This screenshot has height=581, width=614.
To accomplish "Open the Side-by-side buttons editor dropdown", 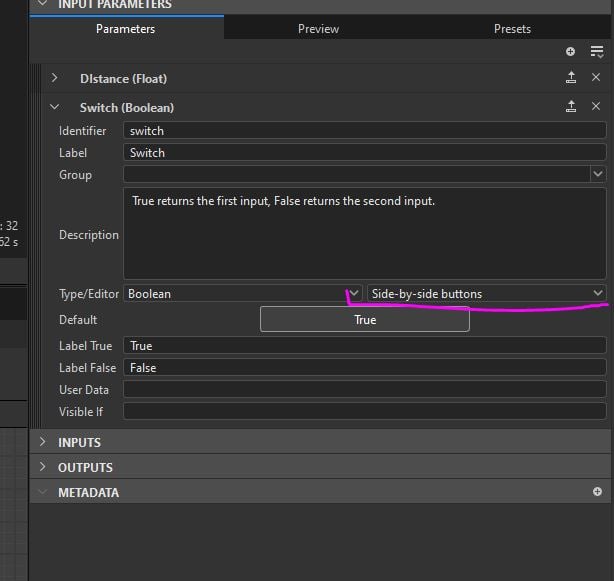I will 487,294.
